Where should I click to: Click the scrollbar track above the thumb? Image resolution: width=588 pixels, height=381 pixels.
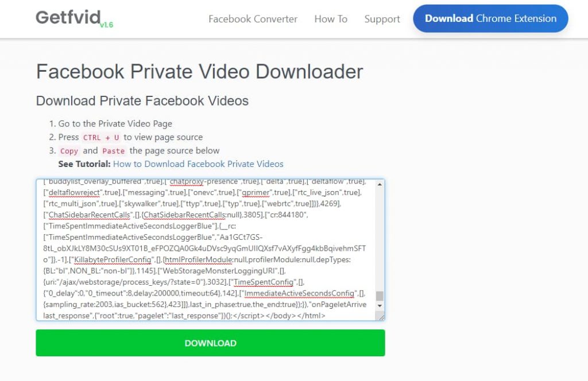(x=380, y=239)
